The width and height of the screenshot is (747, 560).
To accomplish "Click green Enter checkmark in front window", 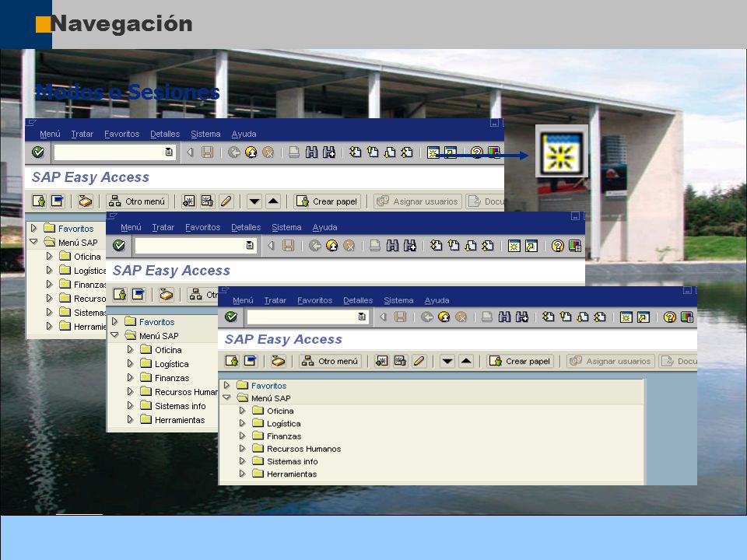I will 231,317.
